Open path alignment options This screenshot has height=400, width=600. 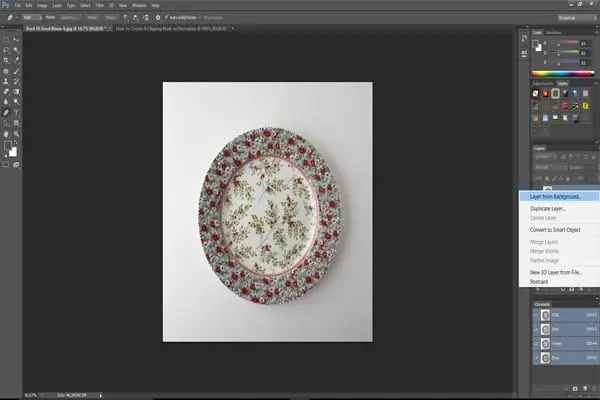[x=135, y=18]
